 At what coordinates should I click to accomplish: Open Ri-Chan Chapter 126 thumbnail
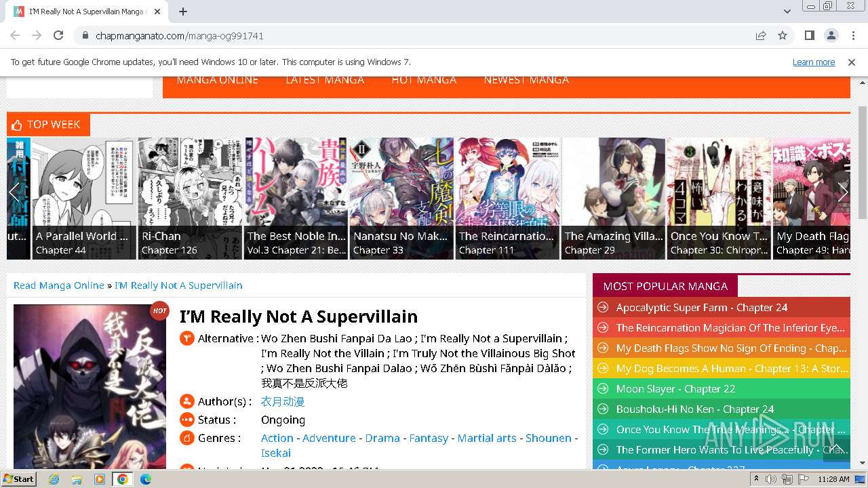pos(190,199)
